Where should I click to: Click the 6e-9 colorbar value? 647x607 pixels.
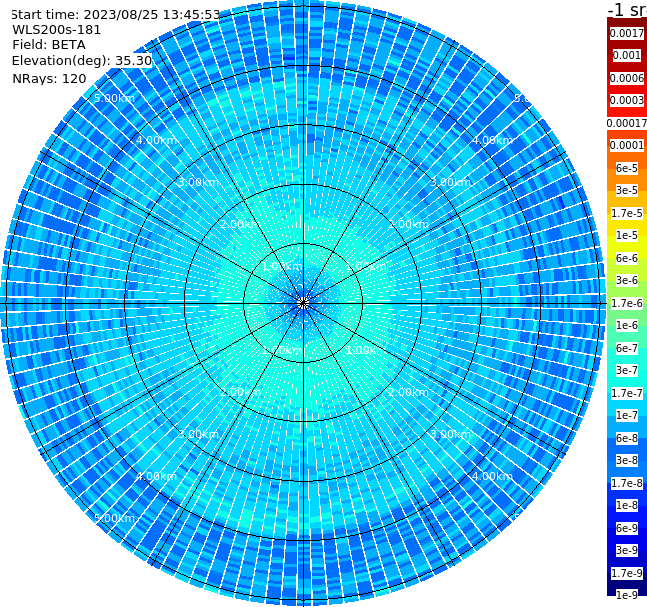[627, 528]
